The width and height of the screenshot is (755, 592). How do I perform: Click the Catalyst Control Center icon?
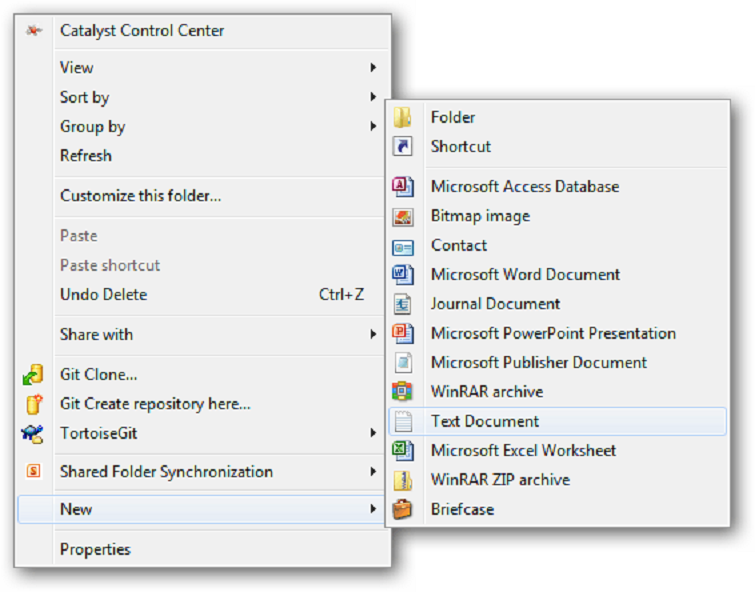pos(34,31)
